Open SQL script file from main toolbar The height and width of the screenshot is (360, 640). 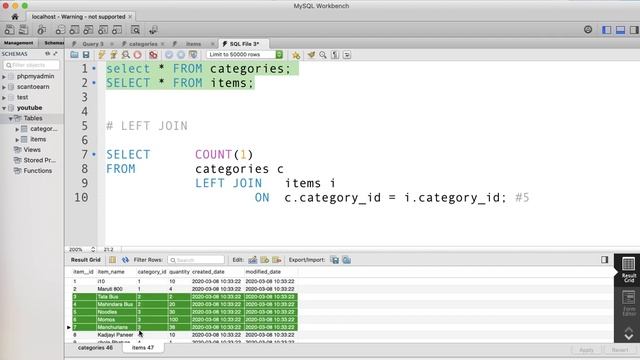coord(24,30)
